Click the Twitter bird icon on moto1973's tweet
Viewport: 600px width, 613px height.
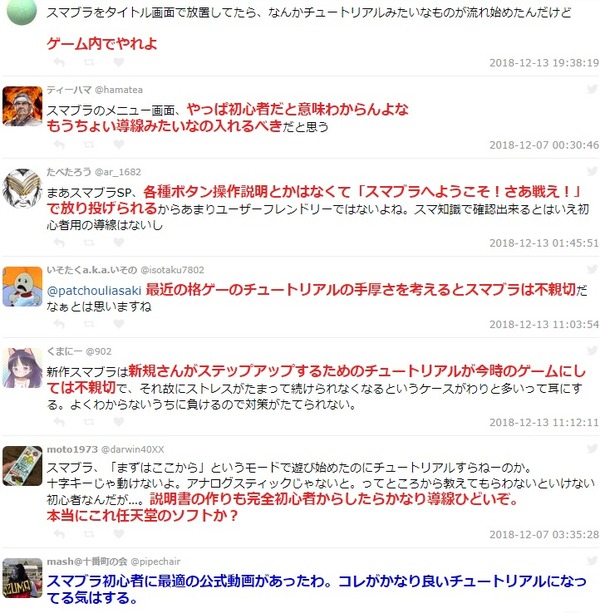click(592, 448)
